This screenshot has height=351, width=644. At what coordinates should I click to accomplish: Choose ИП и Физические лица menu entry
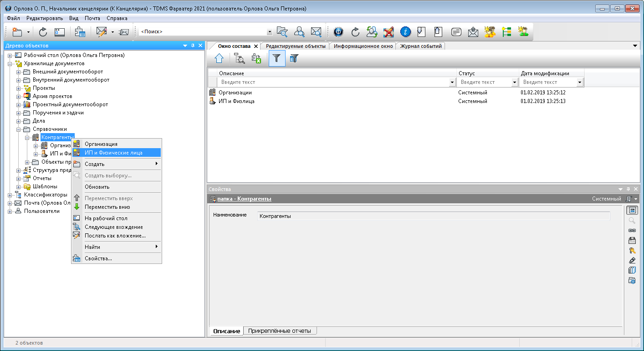click(x=113, y=153)
